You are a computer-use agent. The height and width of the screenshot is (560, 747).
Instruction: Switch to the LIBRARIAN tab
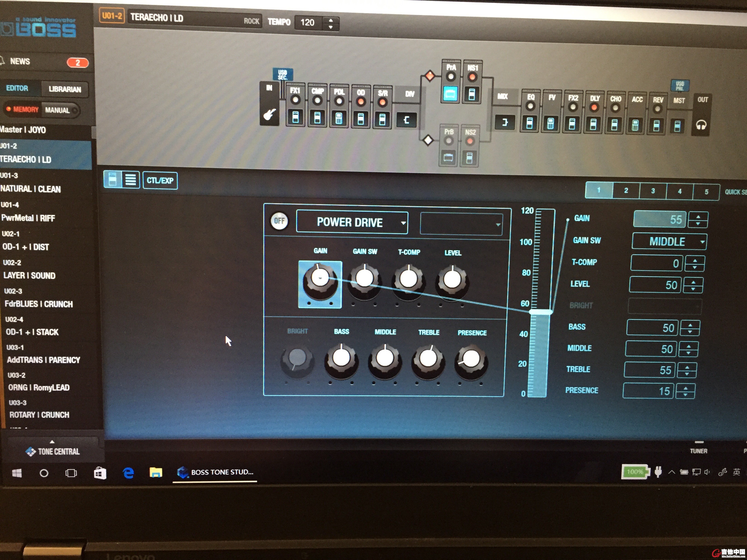65,89
